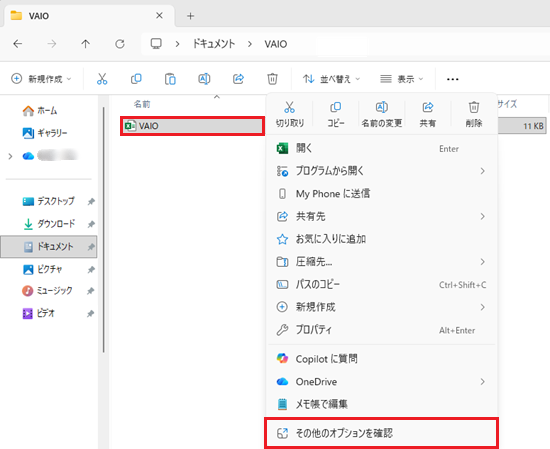Click the toolbar Copy icon

point(136,79)
